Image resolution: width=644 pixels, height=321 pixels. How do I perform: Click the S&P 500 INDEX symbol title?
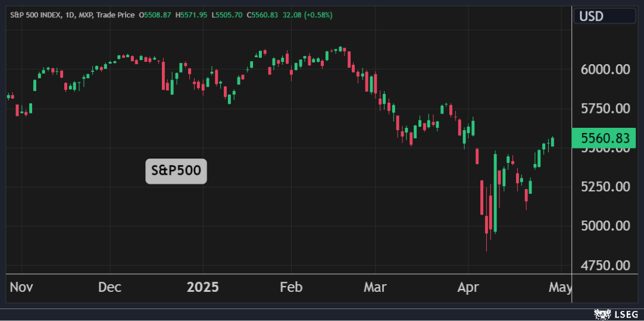35,15
